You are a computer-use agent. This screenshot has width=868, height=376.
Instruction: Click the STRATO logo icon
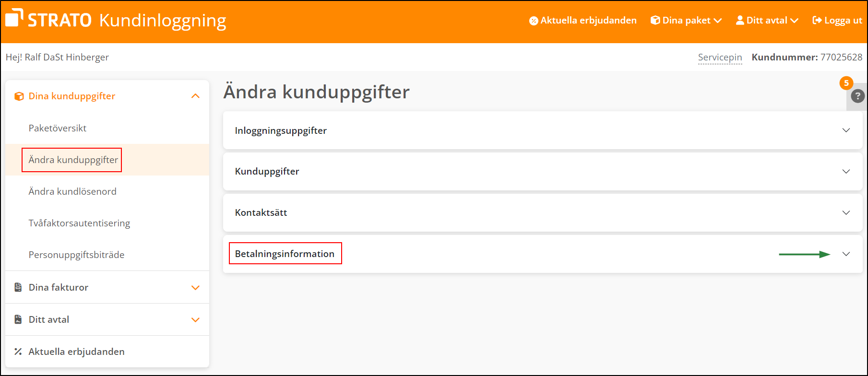(x=14, y=18)
